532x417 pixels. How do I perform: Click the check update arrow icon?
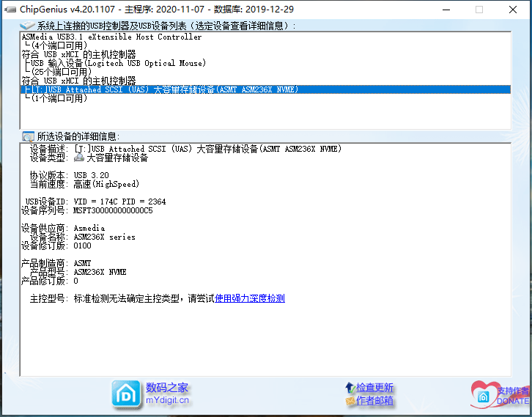350,387
